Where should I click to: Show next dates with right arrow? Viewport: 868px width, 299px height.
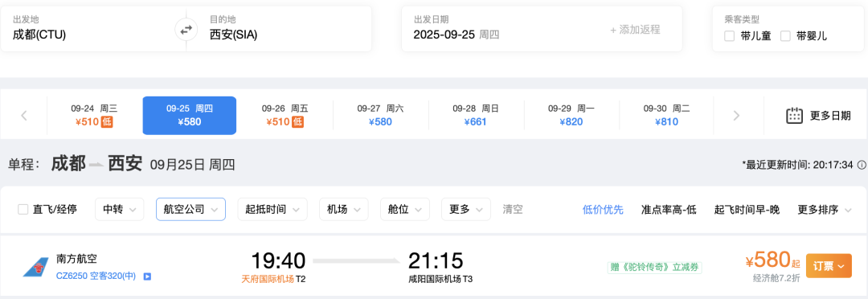click(736, 116)
